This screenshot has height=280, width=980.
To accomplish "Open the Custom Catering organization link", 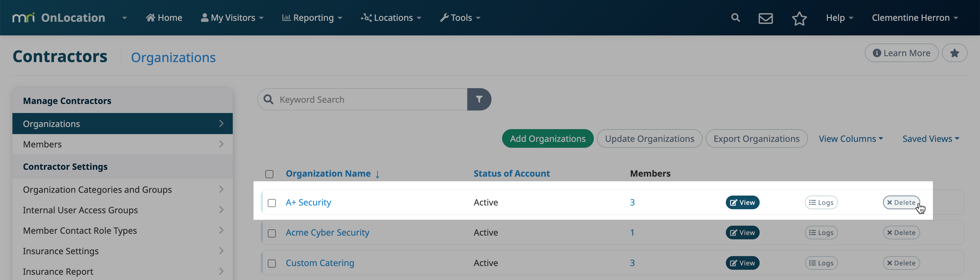I will coord(320,263).
